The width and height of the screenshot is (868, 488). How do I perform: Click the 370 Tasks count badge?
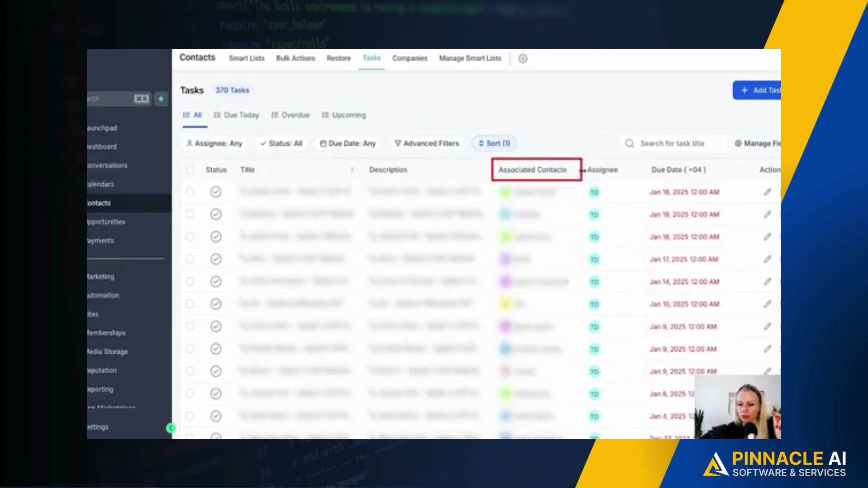(232, 90)
